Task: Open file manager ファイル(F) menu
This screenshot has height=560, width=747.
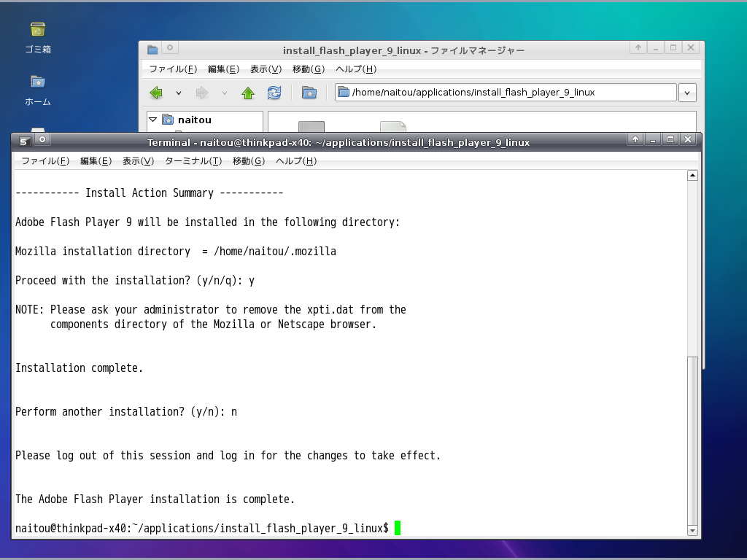Action: coord(173,69)
